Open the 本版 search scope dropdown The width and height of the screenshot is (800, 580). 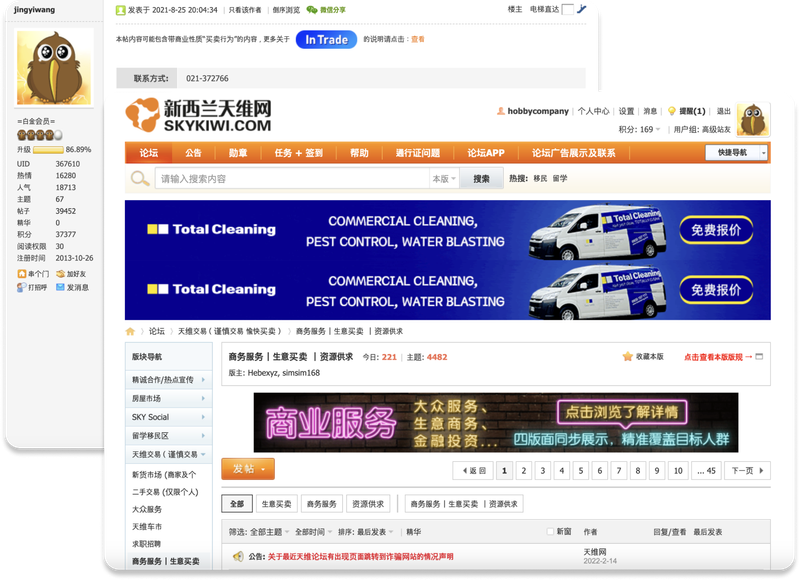click(x=444, y=179)
